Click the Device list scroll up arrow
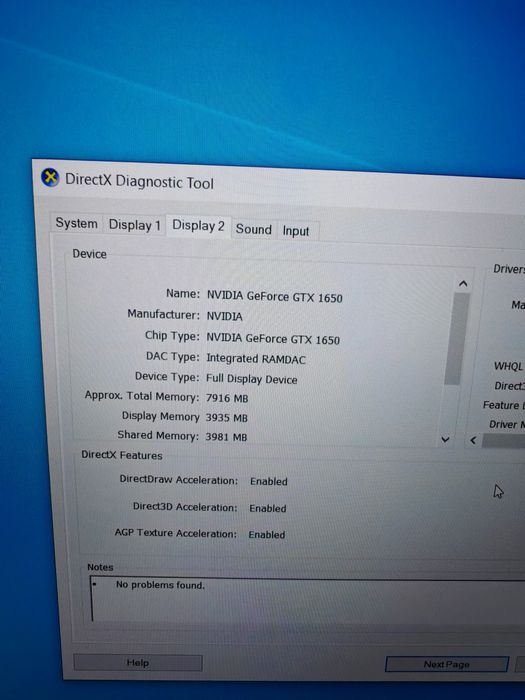This screenshot has height=700, width=525. pos(463,283)
